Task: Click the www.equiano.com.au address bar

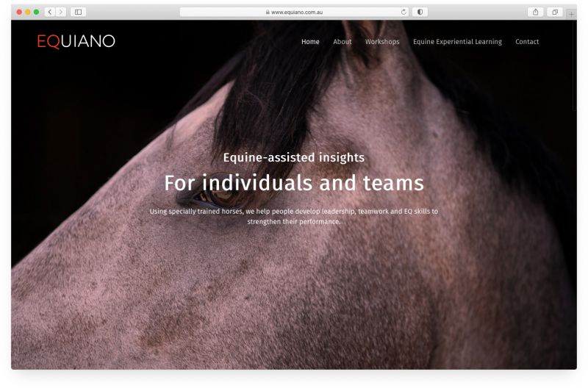Action: click(x=294, y=12)
